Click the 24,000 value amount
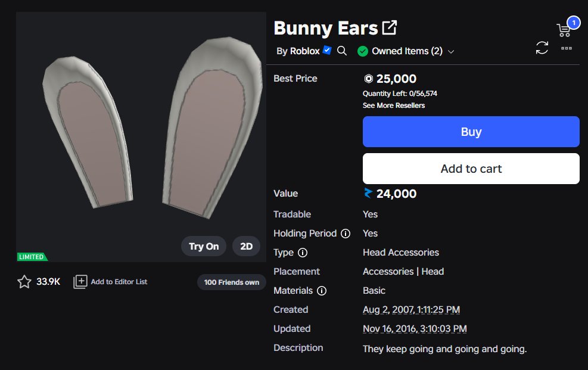This screenshot has width=588, height=370. click(x=396, y=194)
